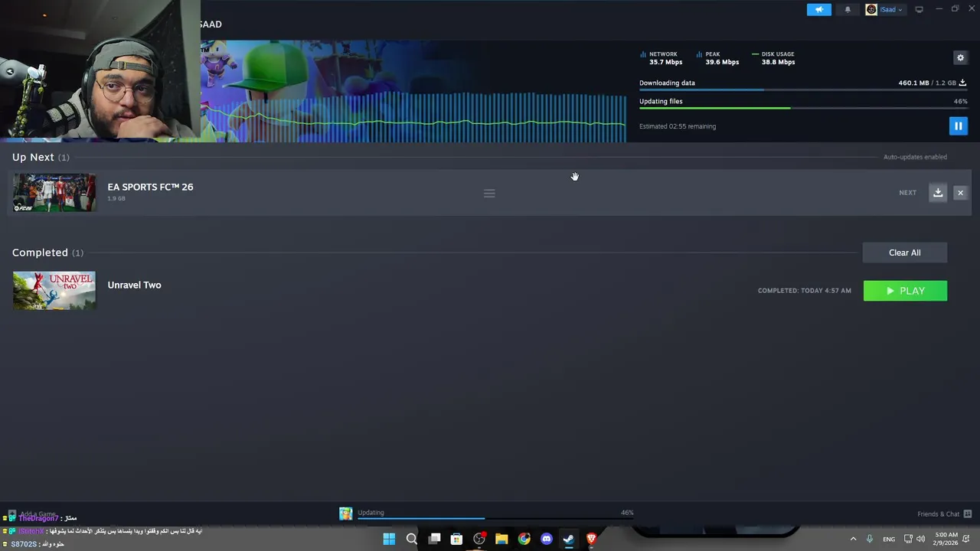Play Unravel Two

pos(905,291)
